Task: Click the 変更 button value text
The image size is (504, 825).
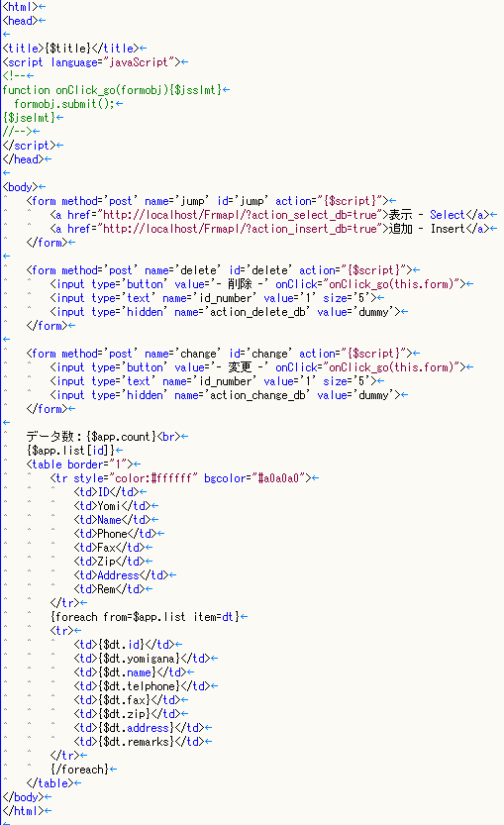Action: point(240,367)
